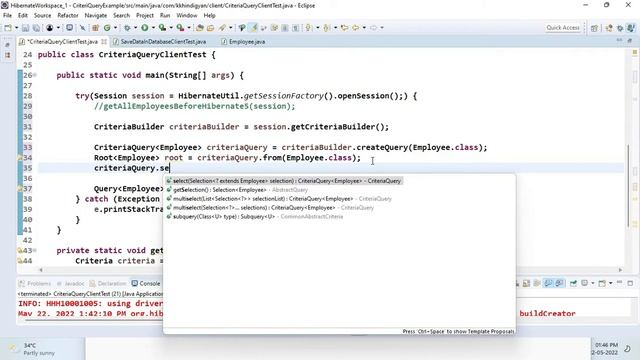
Task: Choose the getSelection() completion proposal
Action: tap(237, 190)
